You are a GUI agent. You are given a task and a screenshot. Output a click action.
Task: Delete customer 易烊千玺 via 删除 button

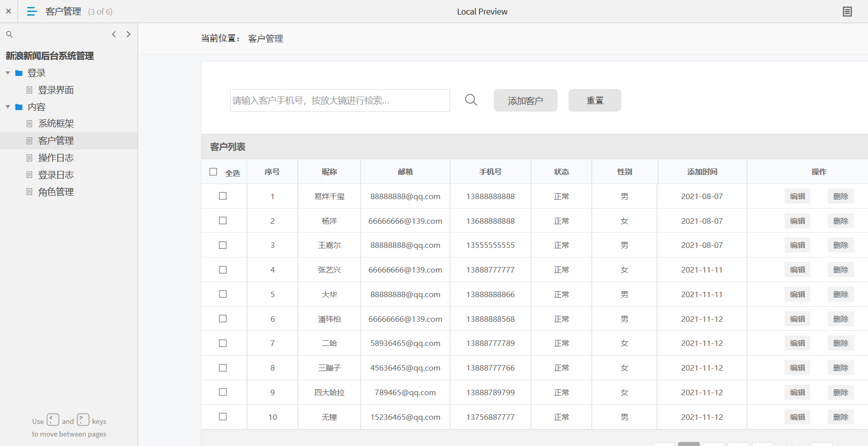click(840, 196)
